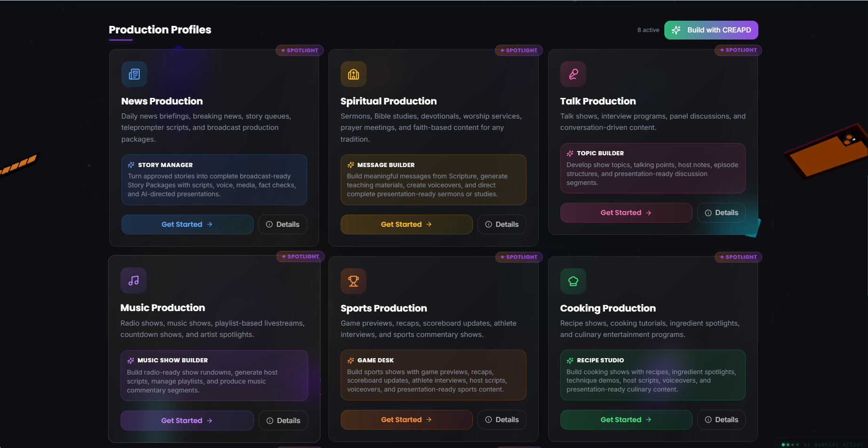Click the info icon in Talk Production Details

click(708, 213)
